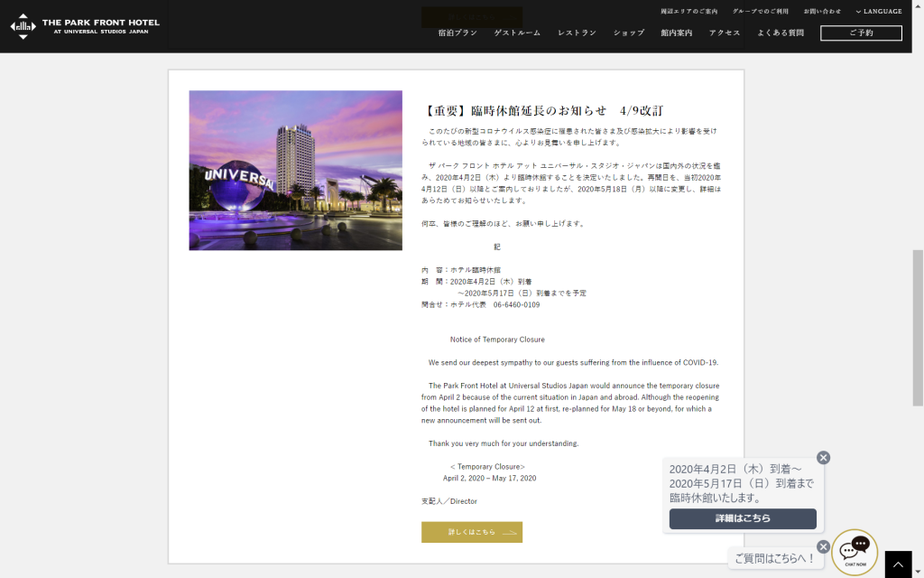Screen dimensions: 924x578
Task: Click the 臨時休館延長のお知らせ heading
Action: pos(542,111)
